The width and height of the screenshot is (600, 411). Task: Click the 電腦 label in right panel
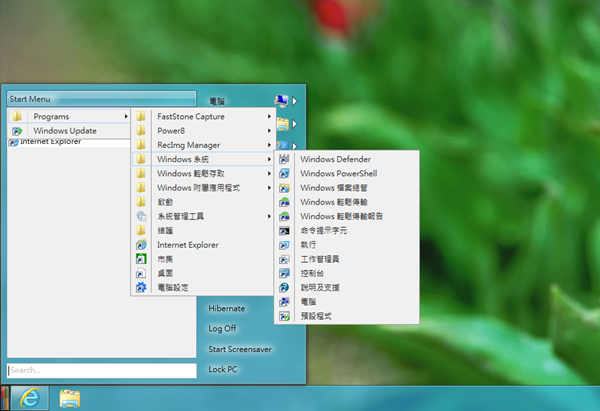tap(217, 101)
